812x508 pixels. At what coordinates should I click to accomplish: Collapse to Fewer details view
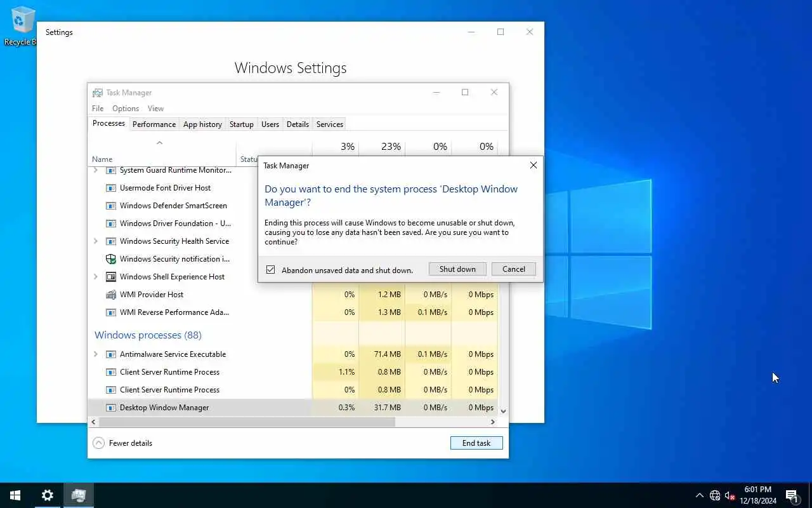[123, 443]
